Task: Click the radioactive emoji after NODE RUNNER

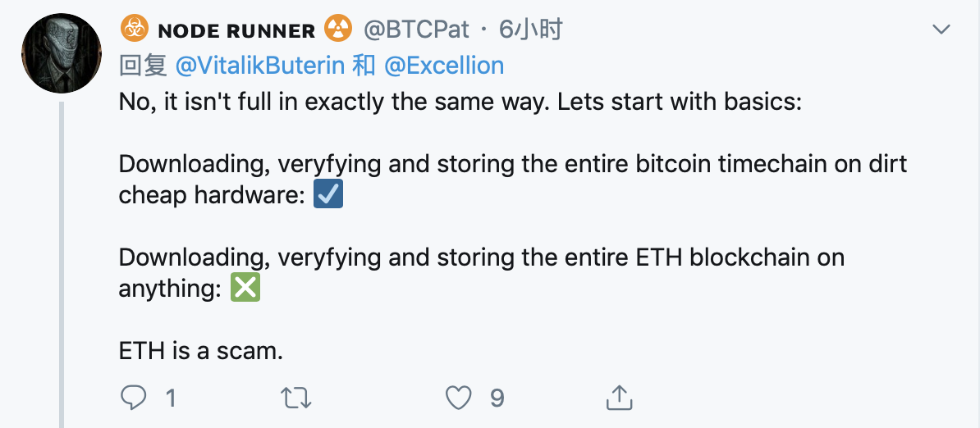Action: click(x=338, y=29)
